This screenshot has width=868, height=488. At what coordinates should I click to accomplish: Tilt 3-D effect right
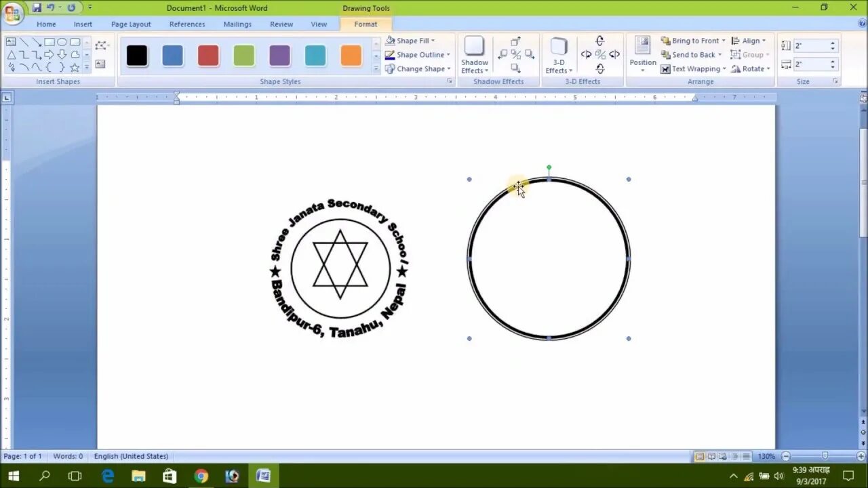click(614, 55)
